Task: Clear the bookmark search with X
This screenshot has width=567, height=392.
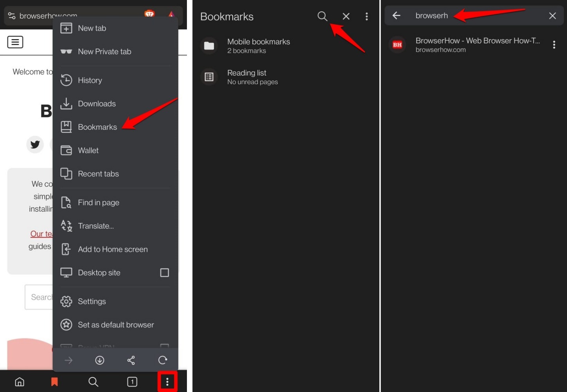Action: click(x=553, y=16)
